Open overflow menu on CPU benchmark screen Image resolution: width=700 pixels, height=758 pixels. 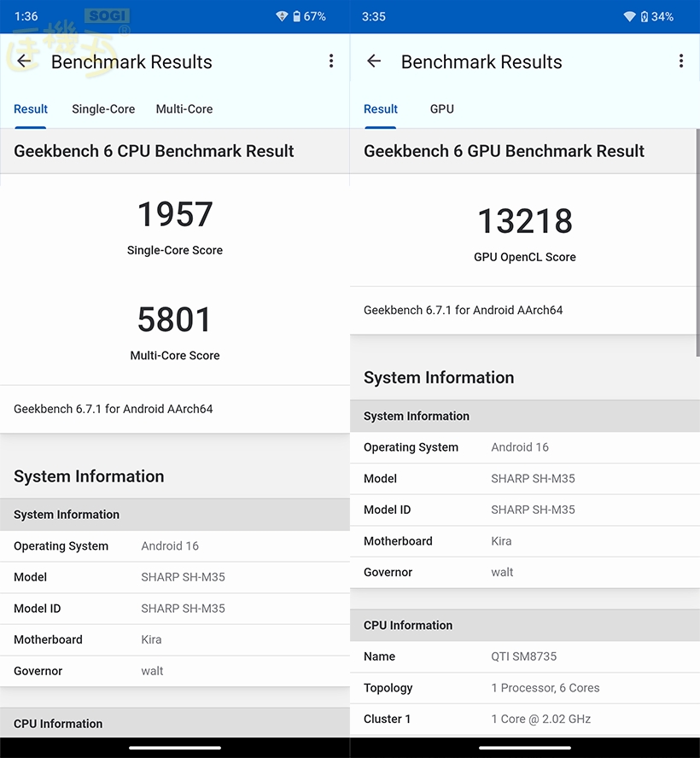click(x=331, y=61)
